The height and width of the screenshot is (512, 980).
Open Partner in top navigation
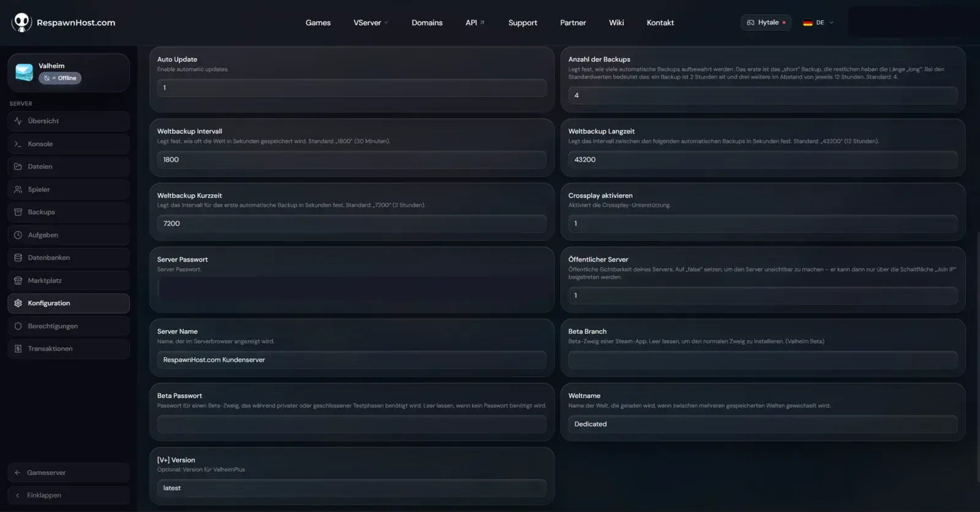coord(573,23)
